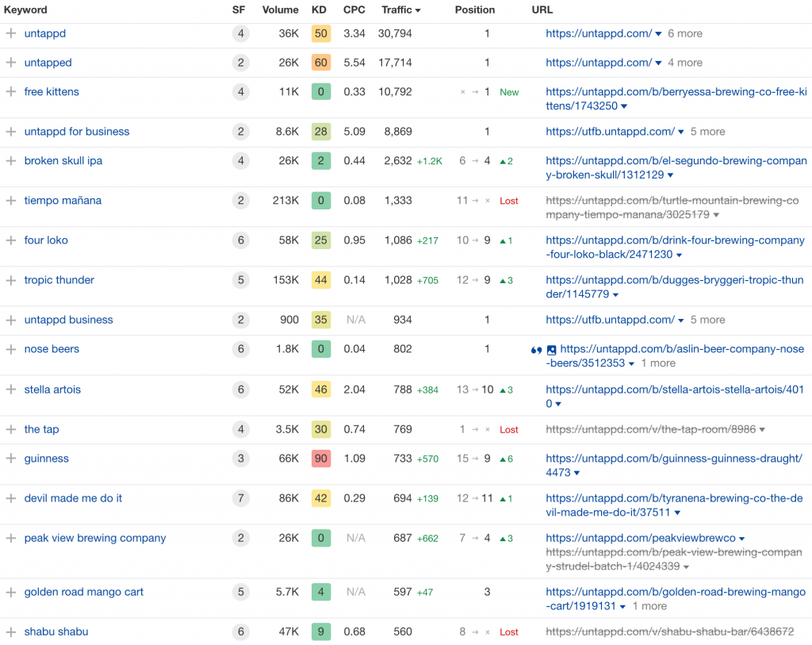Expand the plus icon for untappd row

(11, 33)
